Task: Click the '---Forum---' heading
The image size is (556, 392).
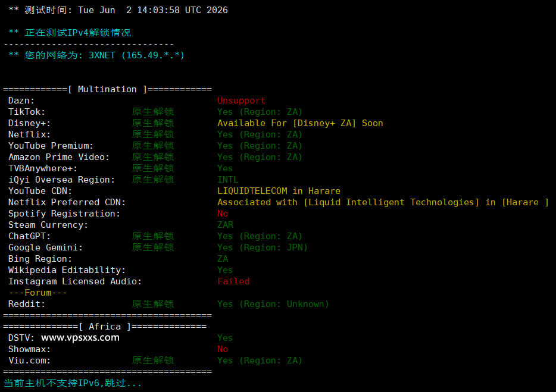Action: 38,293
